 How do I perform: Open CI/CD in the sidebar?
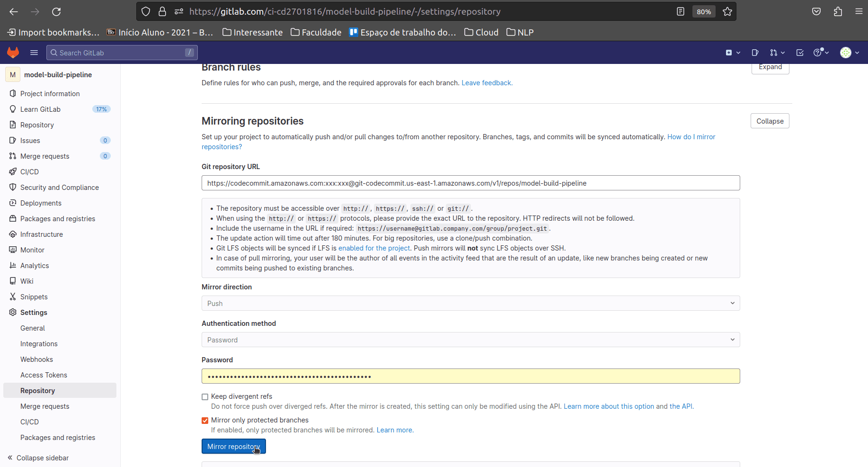point(29,172)
